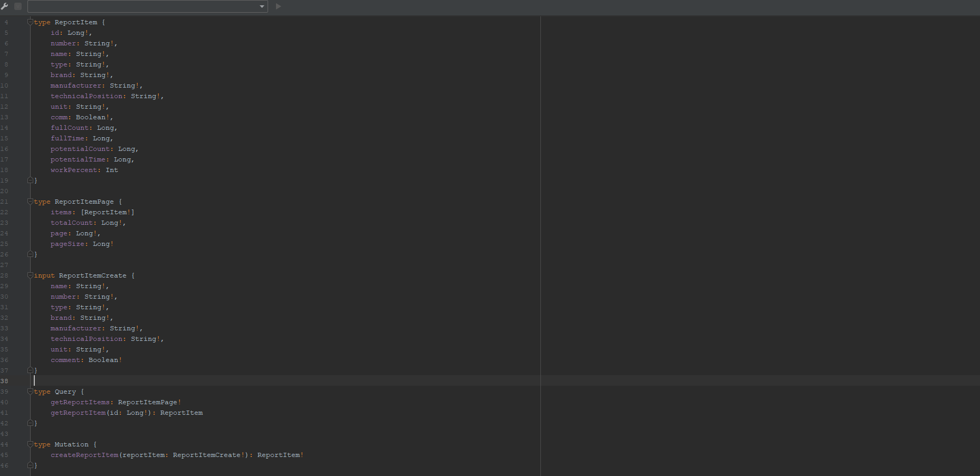This screenshot has width=980, height=476.
Task: Click 'brand' field on line 9
Action: tap(61, 75)
